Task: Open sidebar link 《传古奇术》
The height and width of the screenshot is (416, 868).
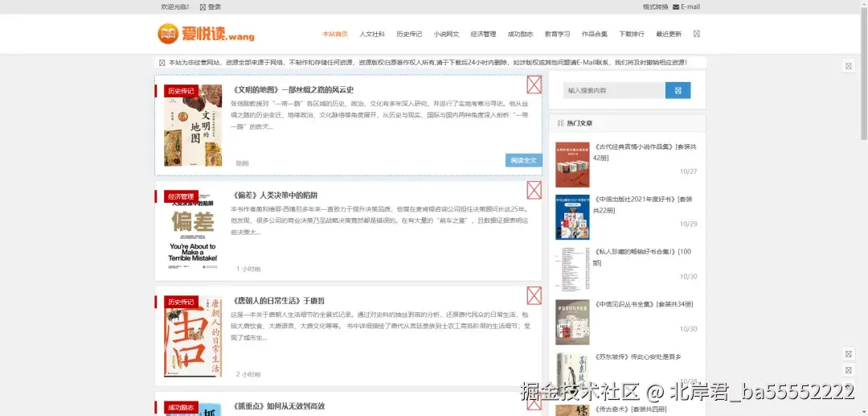Action: click(x=630, y=410)
